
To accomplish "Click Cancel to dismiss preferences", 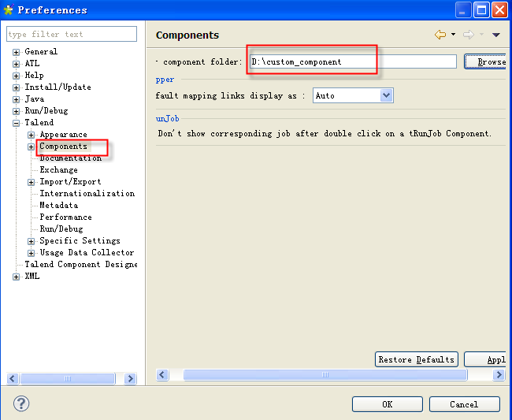I will (x=464, y=404).
